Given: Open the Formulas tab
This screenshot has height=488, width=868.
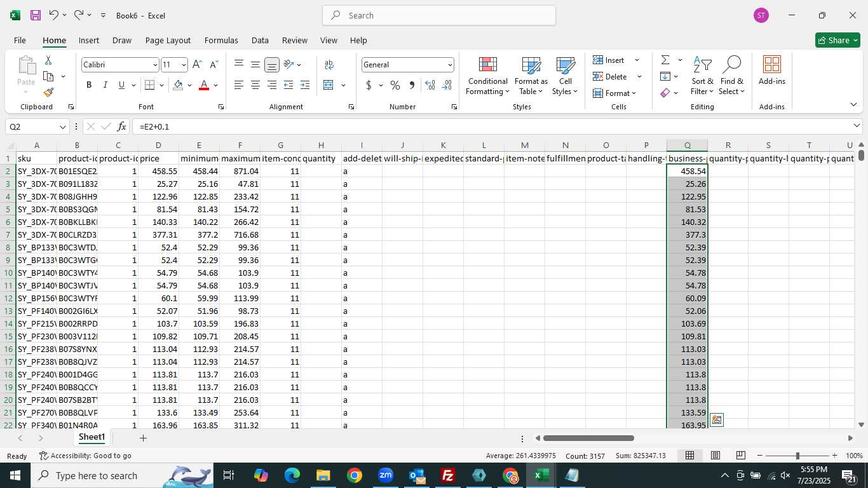Looking at the screenshot, I should pyautogui.click(x=221, y=40).
